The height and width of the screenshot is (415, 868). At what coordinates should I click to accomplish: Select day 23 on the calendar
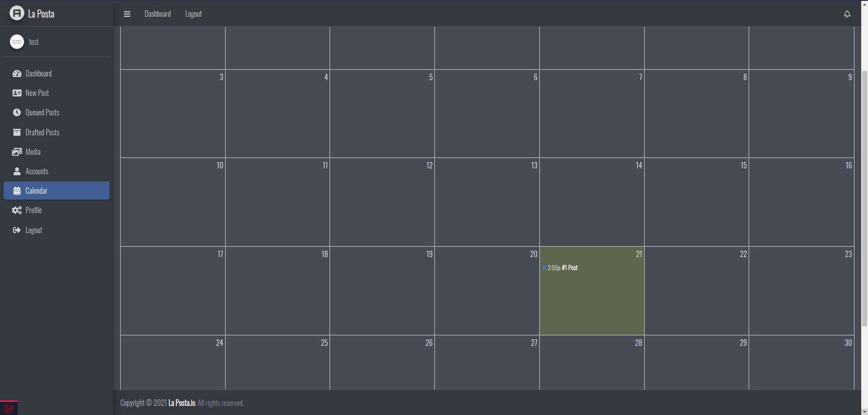(x=849, y=254)
